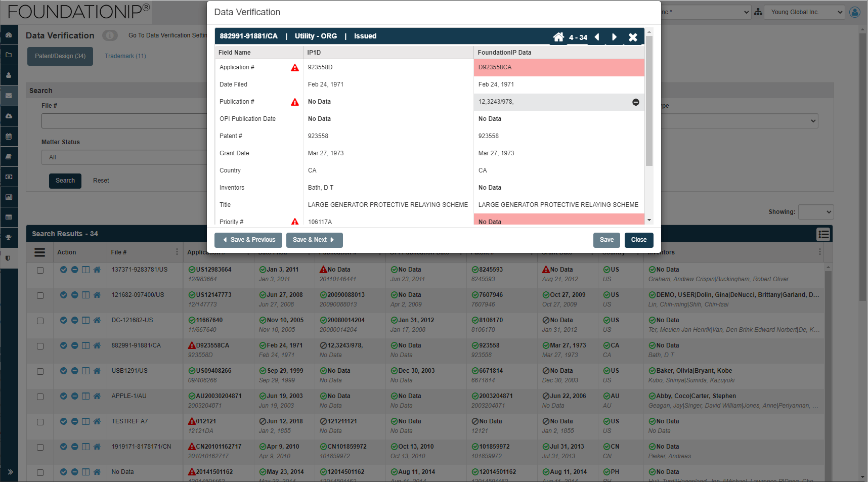Open user profile icon at top right
The width and height of the screenshot is (868, 482).
pos(855,12)
